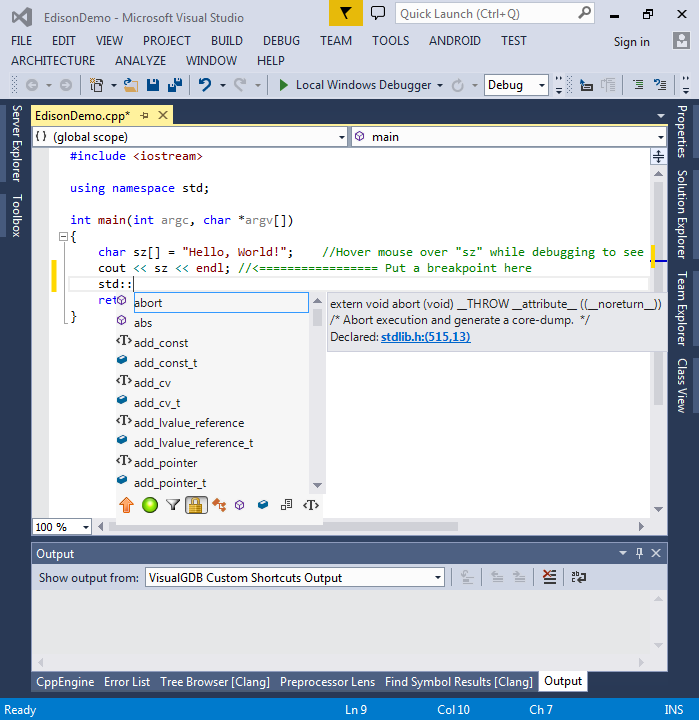Click the Open File folder icon
The image size is (699, 720).
pyautogui.click(x=131, y=85)
